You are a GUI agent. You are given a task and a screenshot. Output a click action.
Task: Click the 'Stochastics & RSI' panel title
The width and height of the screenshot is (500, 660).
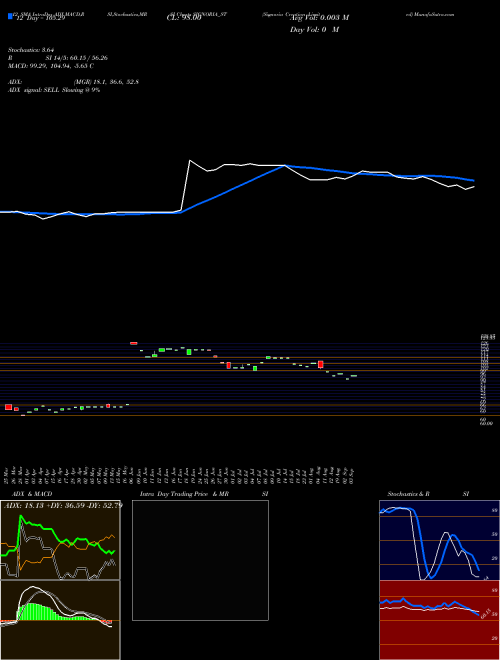(428, 494)
